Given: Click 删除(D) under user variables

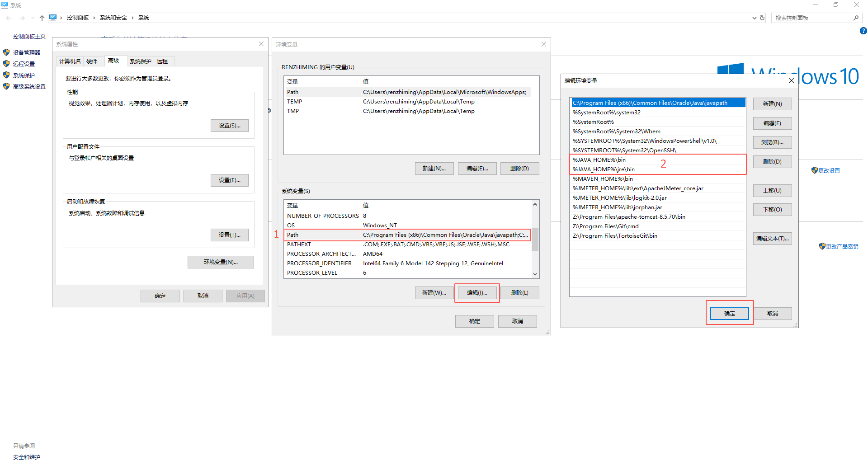Looking at the screenshot, I should point(520,169).
